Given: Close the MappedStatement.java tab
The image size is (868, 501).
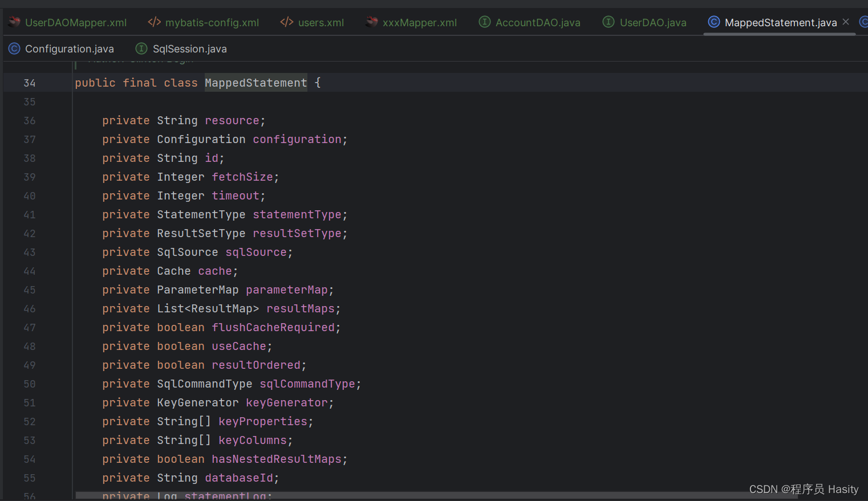Looking at the screenshot, I should pos(846,22).
